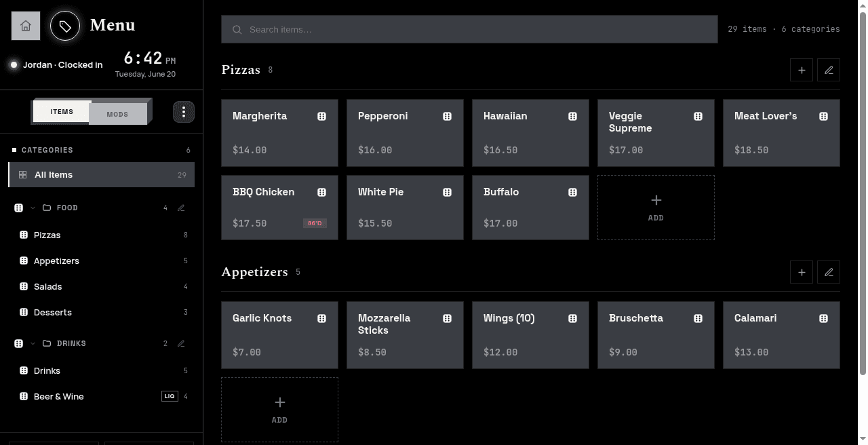This screenshot has width=868, height=445.
Task: Edit the Pizzas category pencil icon
Action: tap(829, 70)
